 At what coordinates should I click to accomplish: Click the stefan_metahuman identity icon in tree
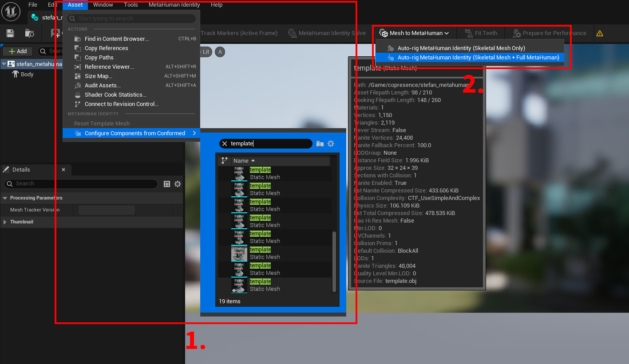(x=12, y=64)
